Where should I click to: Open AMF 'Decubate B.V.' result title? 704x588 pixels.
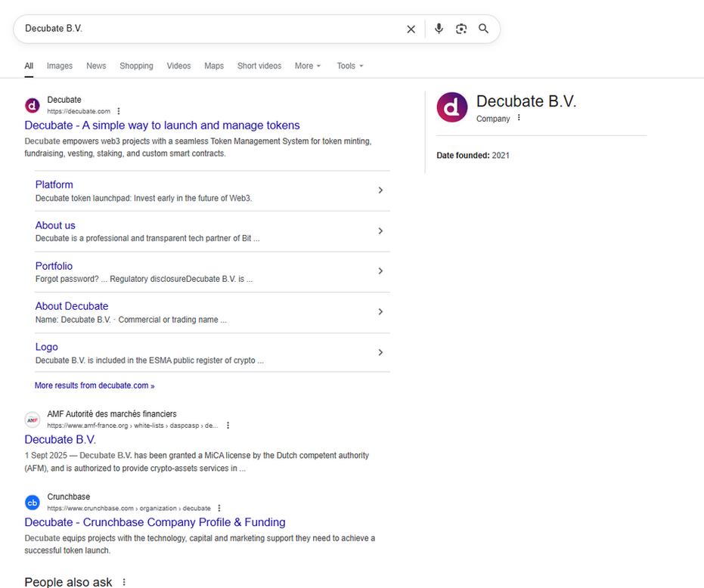tap(60, 439)
